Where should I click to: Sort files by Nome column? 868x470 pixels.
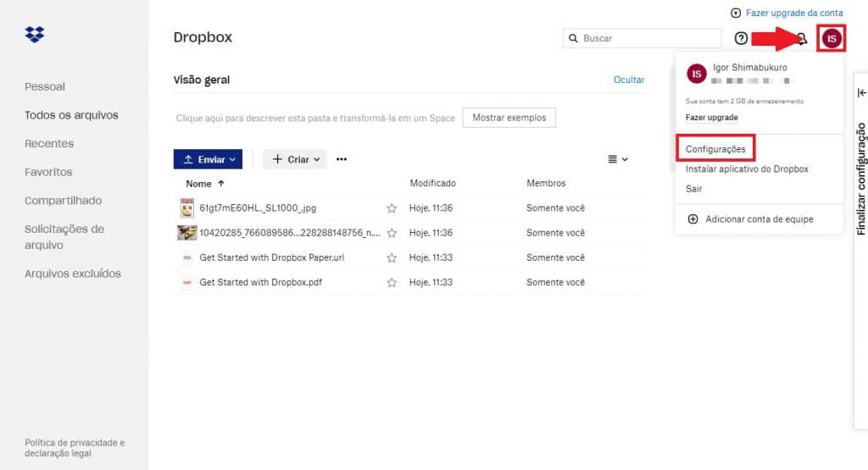click(205, 184)
